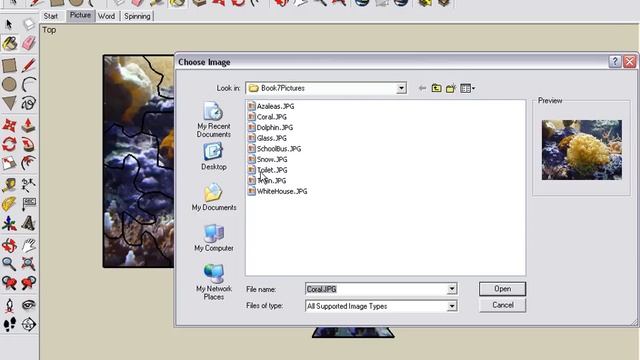Open My Computer place

click(213, 238)
